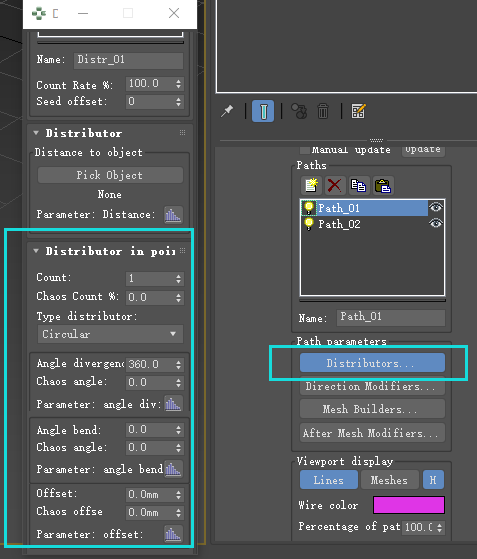Screen dimensions: 477x559
Task: Click make unique modifier icon
Action: click(x=299, y=111)
